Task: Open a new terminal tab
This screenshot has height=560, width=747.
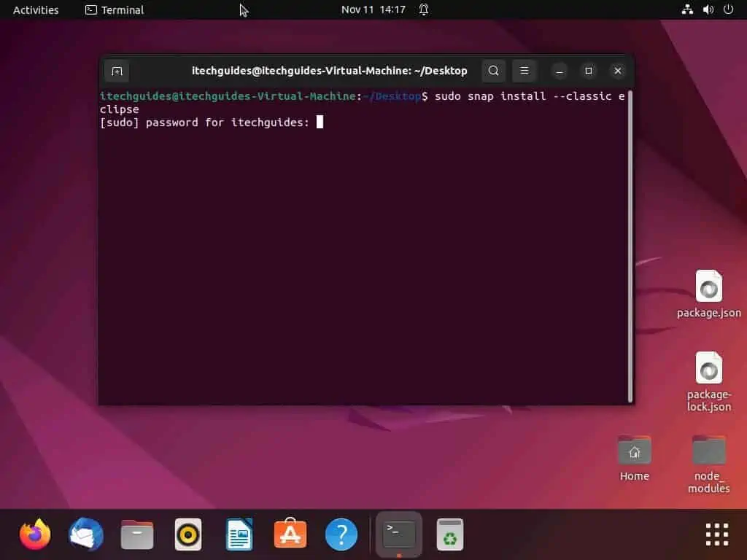Action: tap(117, 71)
